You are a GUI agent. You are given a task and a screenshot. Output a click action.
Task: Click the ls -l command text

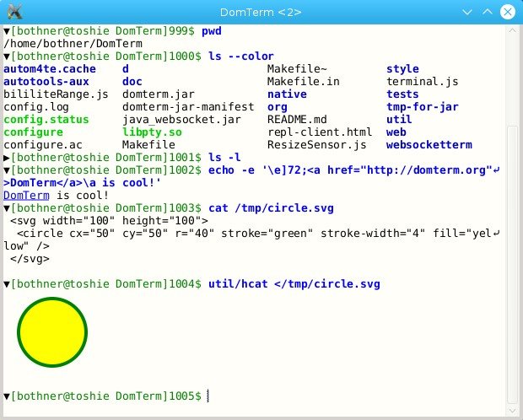pyautogui.click(x=224, y=157)
